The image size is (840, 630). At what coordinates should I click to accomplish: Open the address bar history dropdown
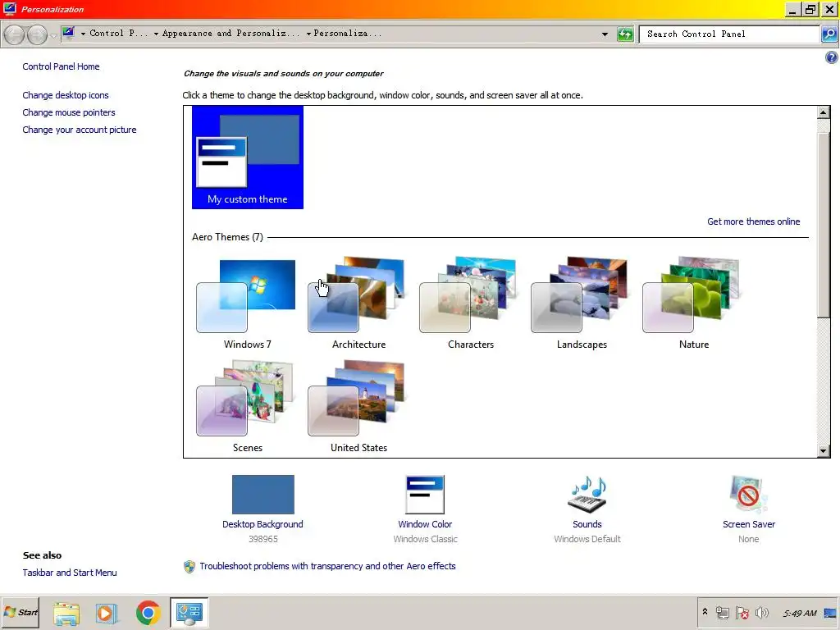tap(605, 34)
